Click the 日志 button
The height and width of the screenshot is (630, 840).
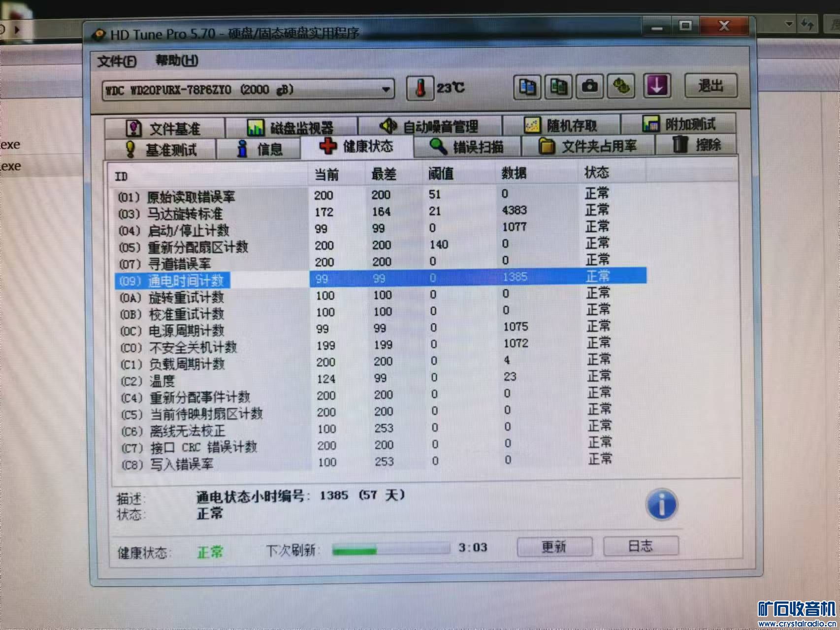(x=641, y=546)
